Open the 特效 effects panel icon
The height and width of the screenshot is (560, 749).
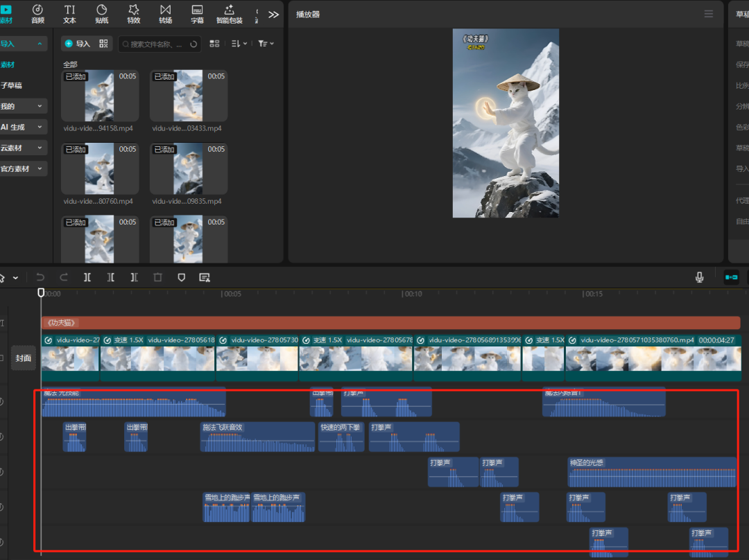tap(134, 13)
